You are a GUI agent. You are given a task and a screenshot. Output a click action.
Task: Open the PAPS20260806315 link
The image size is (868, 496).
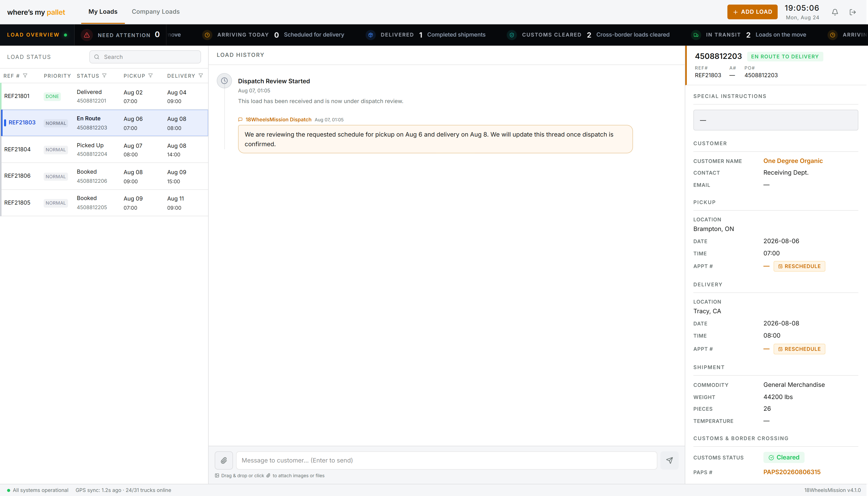click(x=792, y=472)
